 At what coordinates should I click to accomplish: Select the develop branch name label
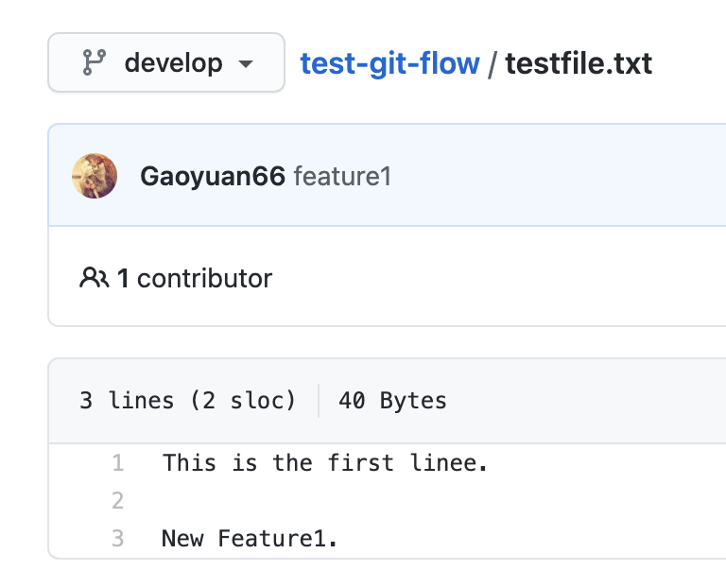click(173, 63)
